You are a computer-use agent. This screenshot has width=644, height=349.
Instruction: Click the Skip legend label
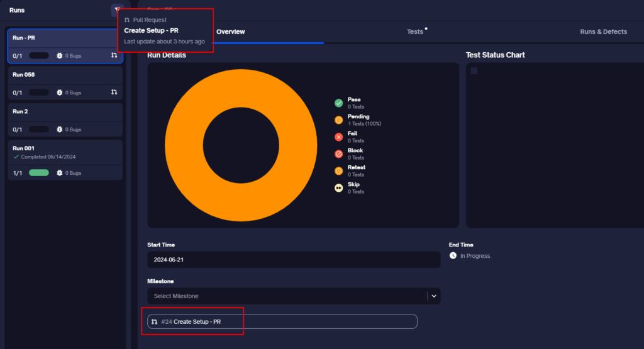tap(353, 184)
